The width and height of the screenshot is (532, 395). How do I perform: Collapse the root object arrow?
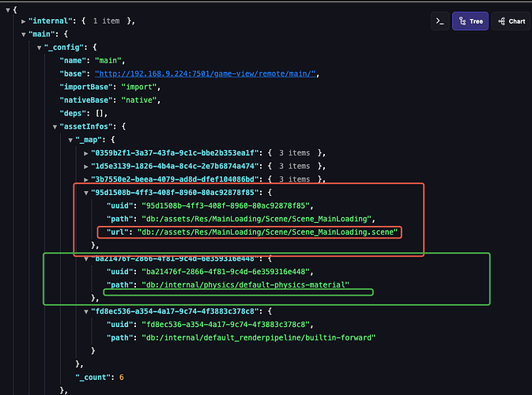point(8,10)
